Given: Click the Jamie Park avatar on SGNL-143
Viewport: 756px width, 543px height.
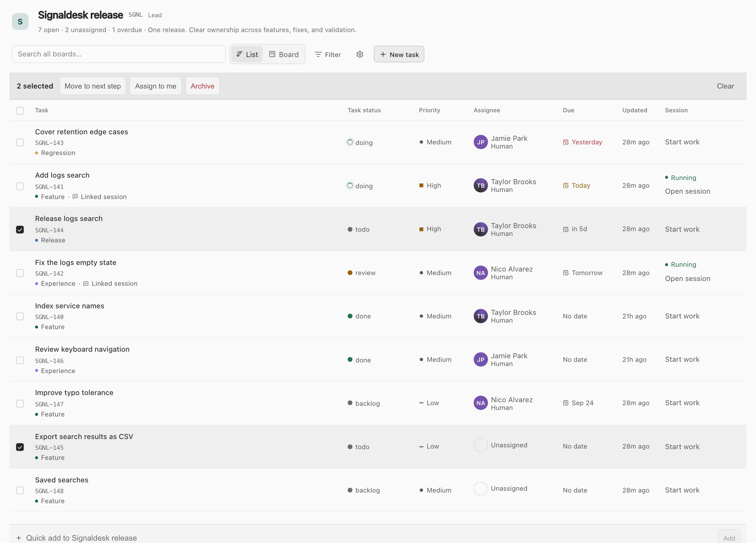Looking at the screenshot, I should pos(481,142).
